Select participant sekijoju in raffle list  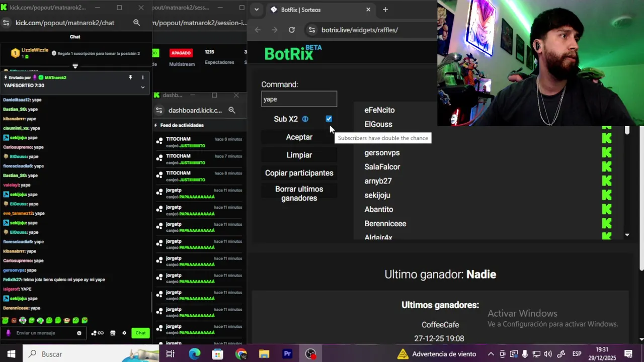377,195
